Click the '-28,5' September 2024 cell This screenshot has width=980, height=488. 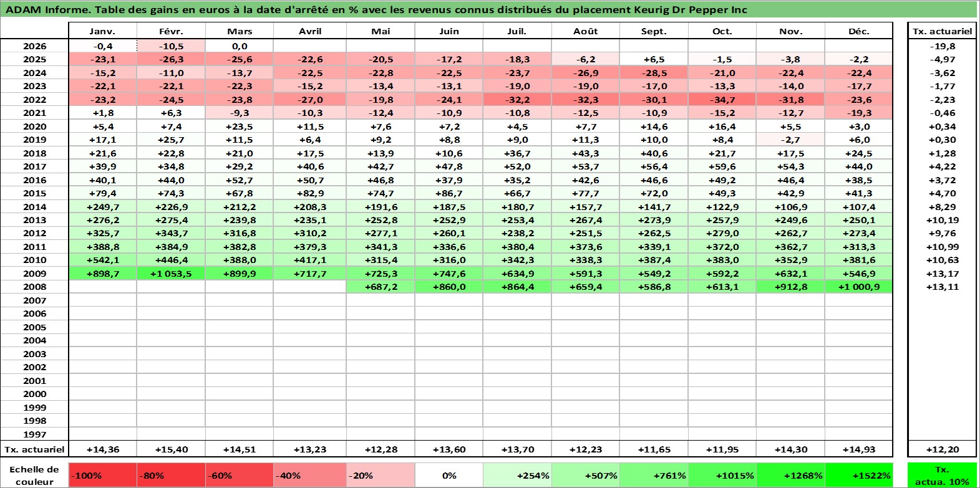point(654,73)
